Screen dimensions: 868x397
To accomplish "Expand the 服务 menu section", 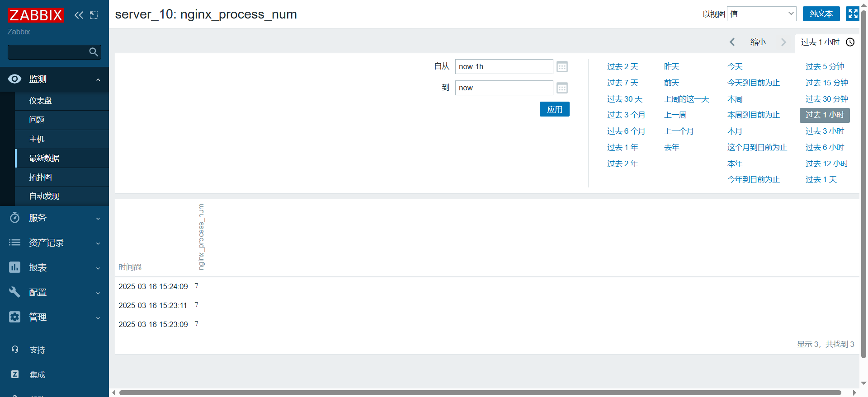I will 54,218.
